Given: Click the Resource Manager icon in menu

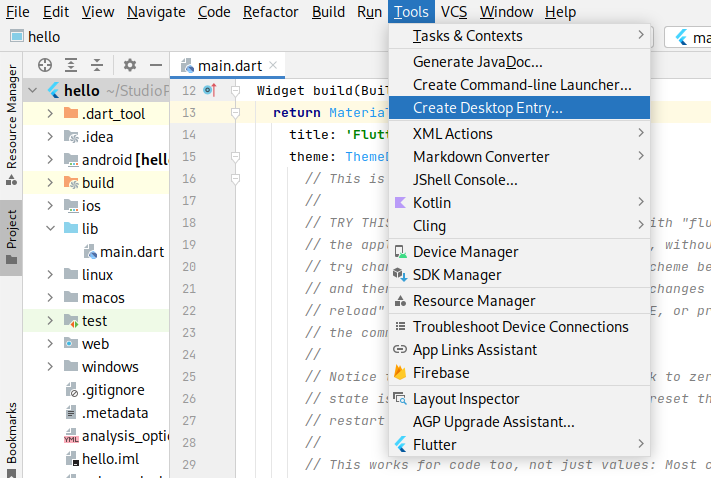Looking at the screenshot, I should (400, 301).
